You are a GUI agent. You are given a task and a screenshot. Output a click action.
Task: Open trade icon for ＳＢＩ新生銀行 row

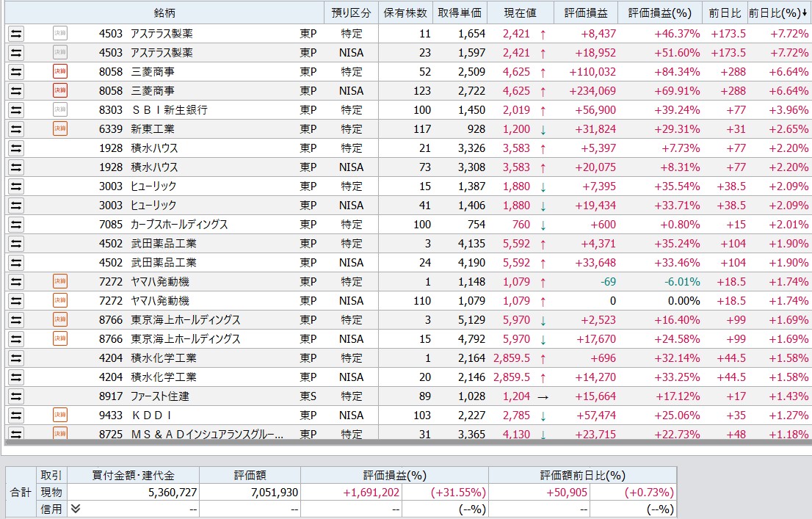pyautogui.click(x=16, y=110)
